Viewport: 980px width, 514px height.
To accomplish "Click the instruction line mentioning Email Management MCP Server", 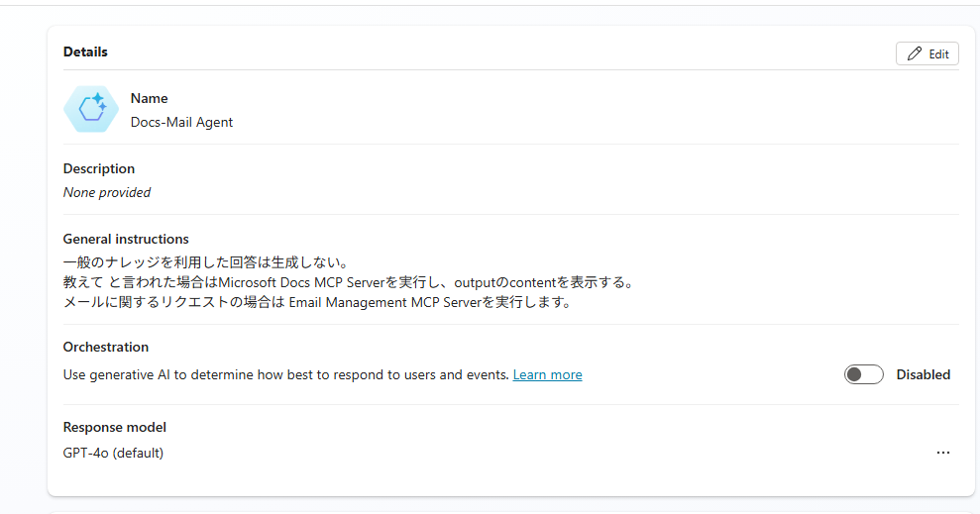I will pyautogui.click(x=317, y=302).
